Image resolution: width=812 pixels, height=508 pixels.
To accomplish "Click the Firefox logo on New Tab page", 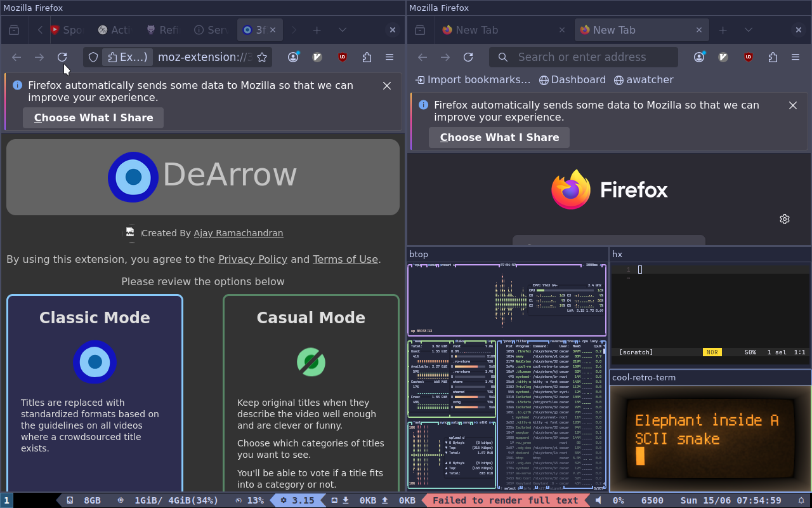I will (x=609, y=189).
